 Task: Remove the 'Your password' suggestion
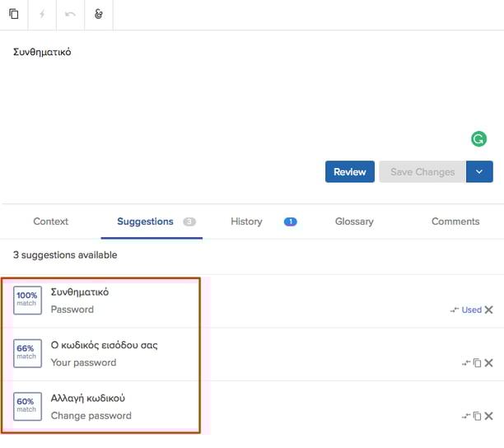pyautogui.click(x=489, y=363)
